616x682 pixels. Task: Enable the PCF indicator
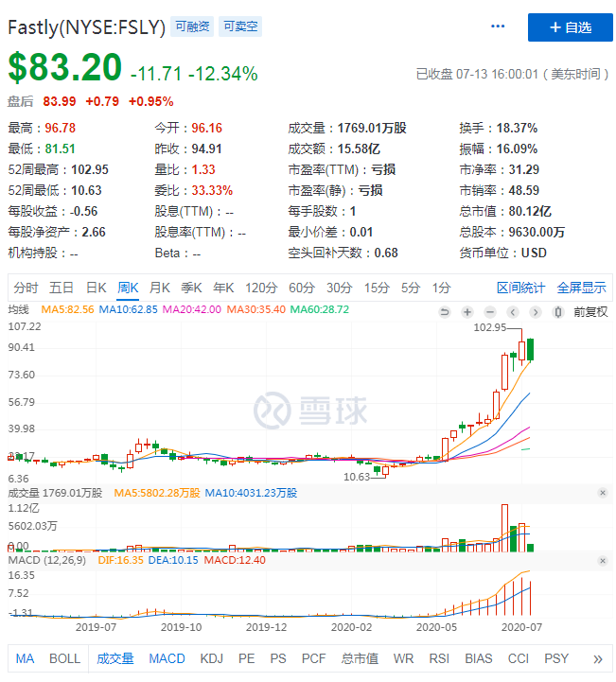pyautogui.click(x=313, y=658)
